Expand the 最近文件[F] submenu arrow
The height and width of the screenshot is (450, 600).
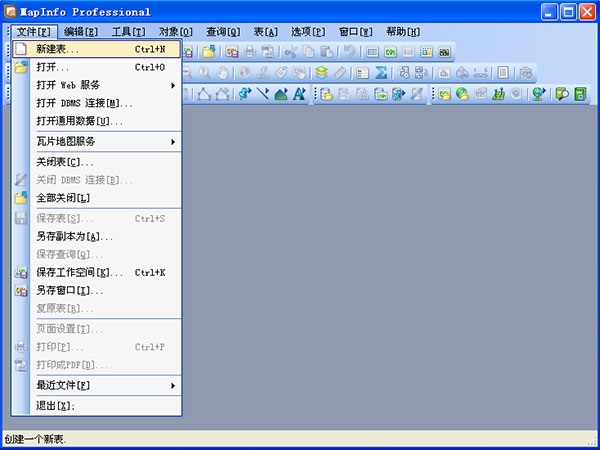click(x=173, y=386)
